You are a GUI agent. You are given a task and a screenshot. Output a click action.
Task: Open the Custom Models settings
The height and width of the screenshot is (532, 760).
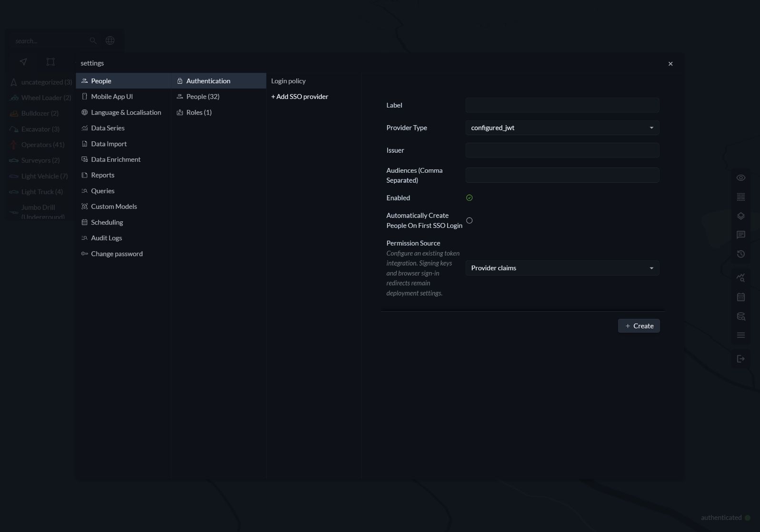tap(123, 207)
